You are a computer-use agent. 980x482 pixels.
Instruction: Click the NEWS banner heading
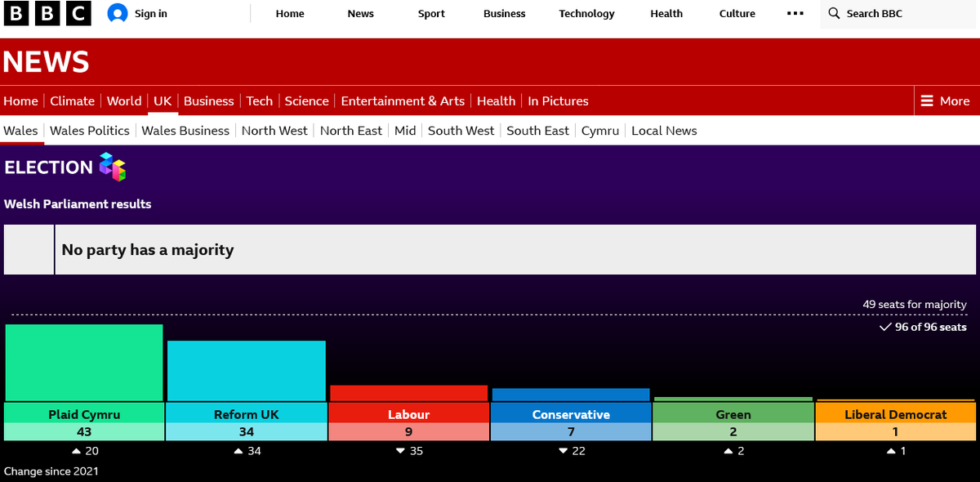point(47,62)
